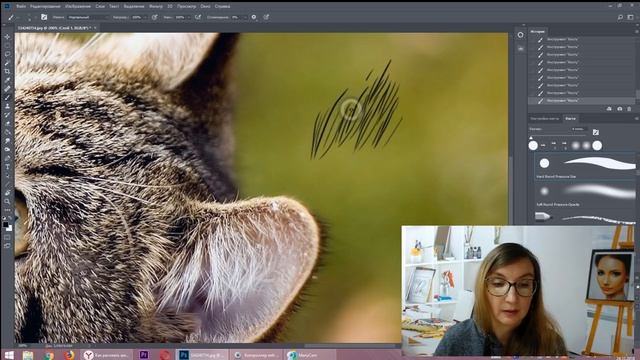Select the Clone Stamp tool
Viewport: 640px width, 360px height.
pos(7,106)
